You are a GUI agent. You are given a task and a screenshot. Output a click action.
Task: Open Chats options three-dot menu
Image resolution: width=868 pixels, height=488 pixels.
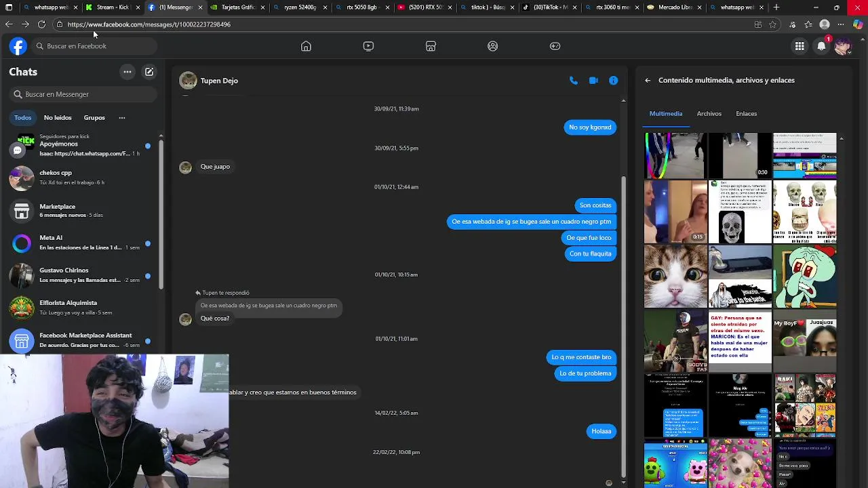(x=127, y=72)
